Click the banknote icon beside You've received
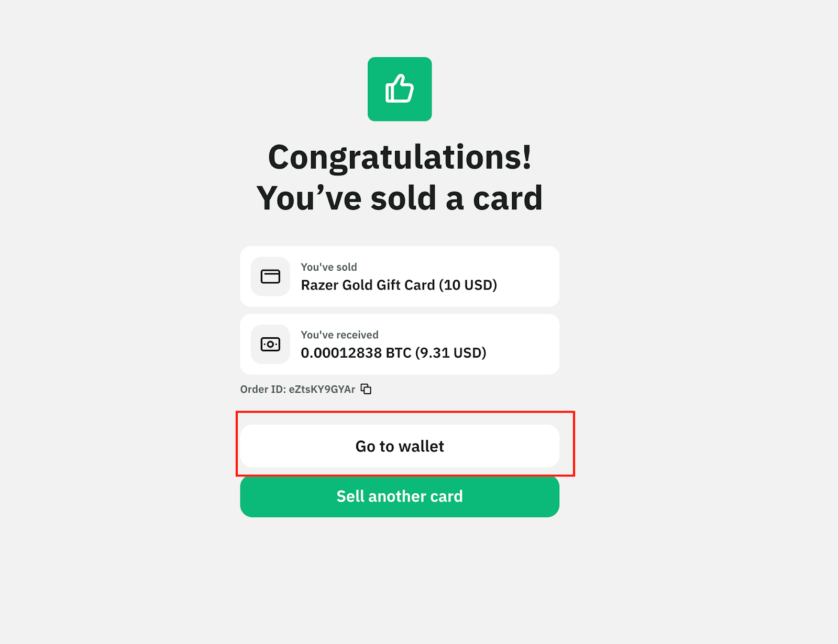Viewport: 838px width, 644px height. click(270, 345)
